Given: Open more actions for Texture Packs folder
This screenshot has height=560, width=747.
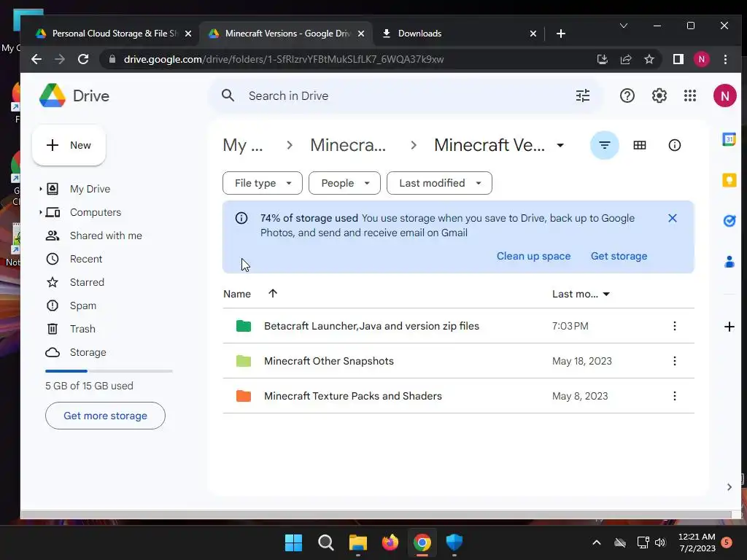Looking at the screenshot, I should tap(674, 396).
